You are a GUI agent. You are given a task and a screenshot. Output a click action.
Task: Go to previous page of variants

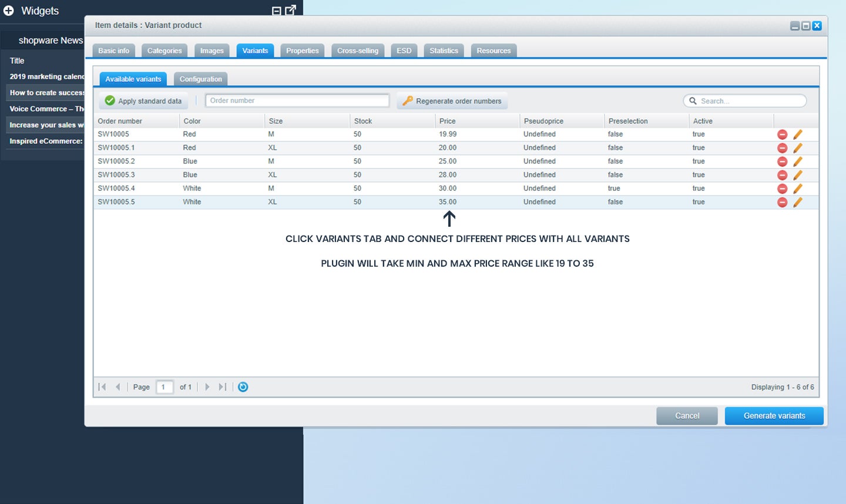[118, 387]
